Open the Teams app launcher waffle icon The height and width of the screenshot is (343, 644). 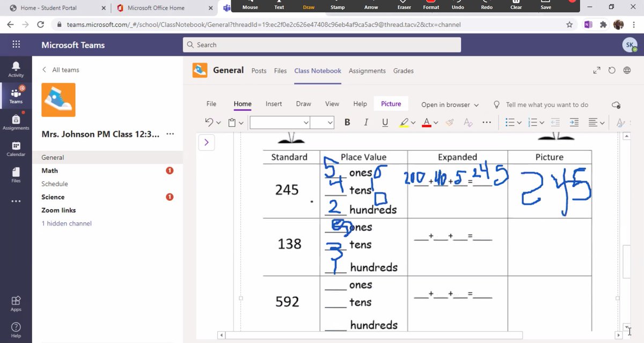click(x=16, y=45)
